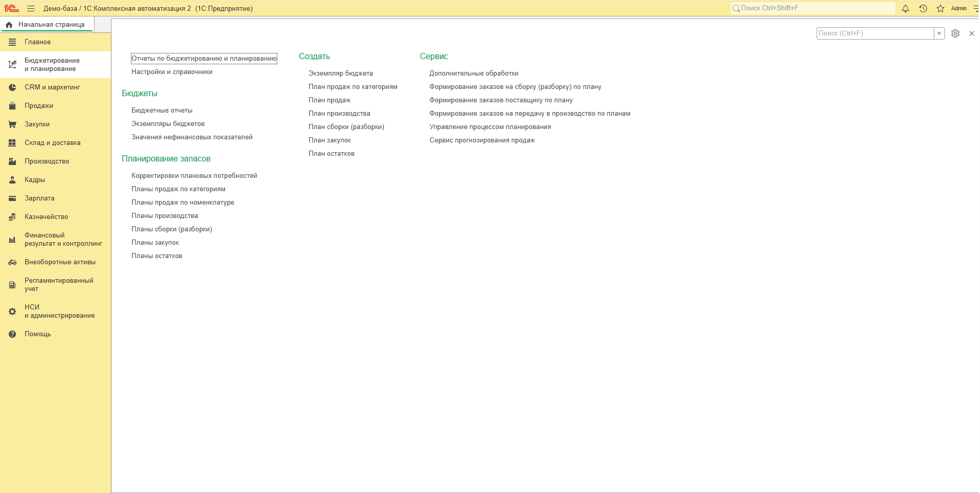Create a new План производства
This screenshot has width=980, height=493.
[340, 114]
